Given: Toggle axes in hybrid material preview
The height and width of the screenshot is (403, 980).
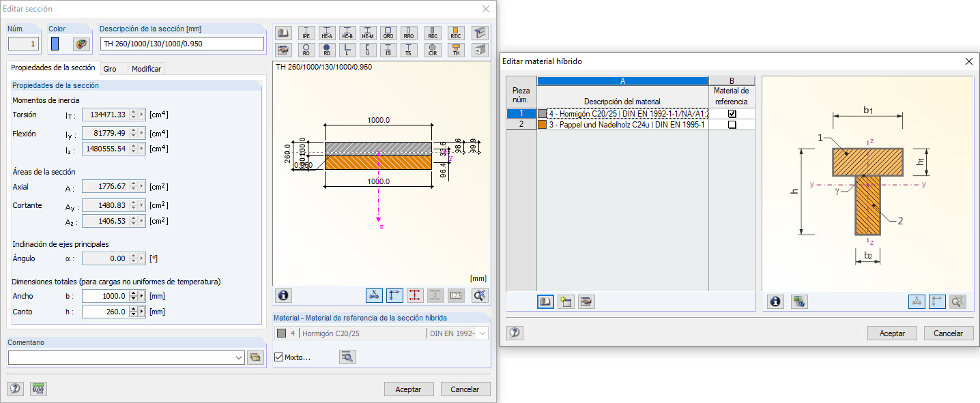Looking at the screenshot, I should (x=937, y=301).
